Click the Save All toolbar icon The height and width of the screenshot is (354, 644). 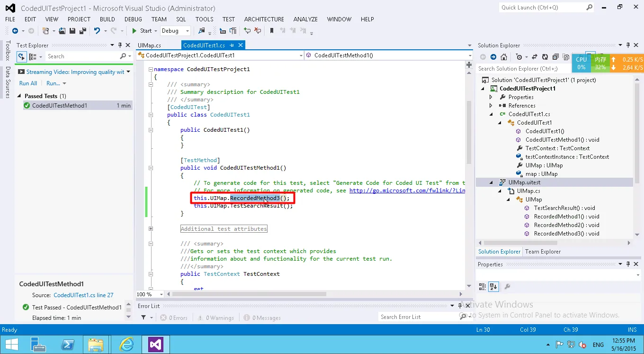(83, 31)
